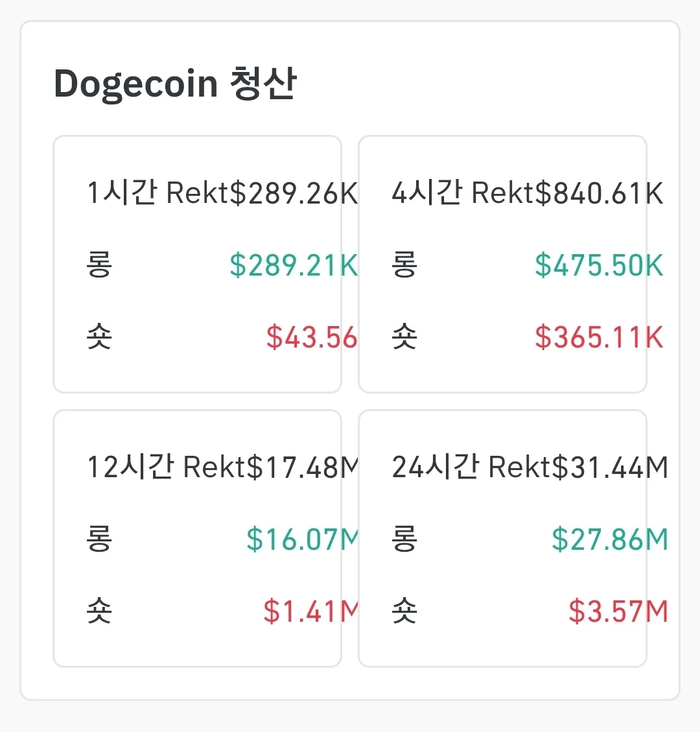Click the 1-hour total $289.26K value

[294, 193]
